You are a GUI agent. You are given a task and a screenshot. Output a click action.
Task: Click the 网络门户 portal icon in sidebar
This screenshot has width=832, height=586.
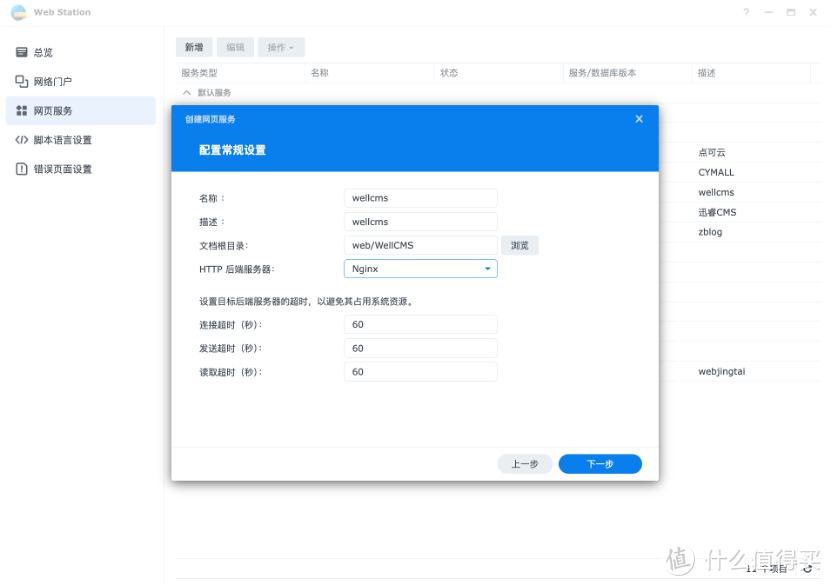tap(21, 81)
